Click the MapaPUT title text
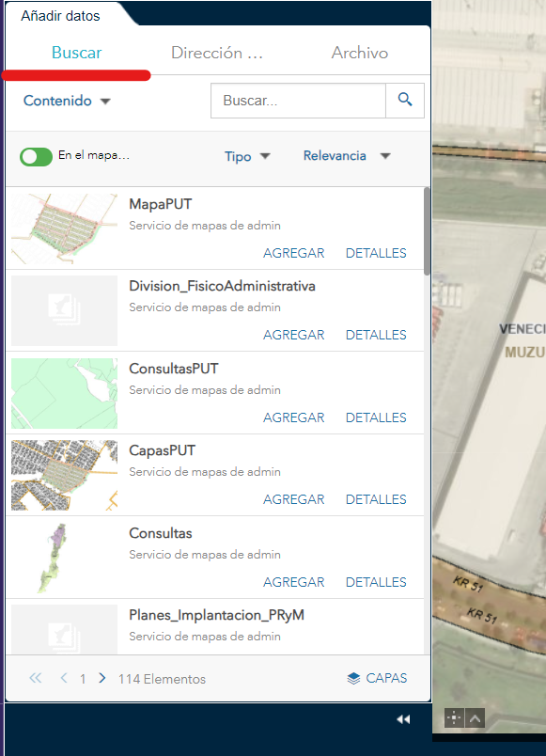This screenshot has width=546, height=756. [161, 204]
